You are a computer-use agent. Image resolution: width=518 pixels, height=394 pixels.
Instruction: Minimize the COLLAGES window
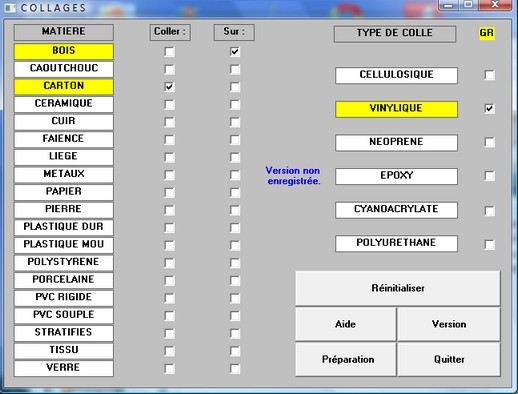tap(449, 5)
